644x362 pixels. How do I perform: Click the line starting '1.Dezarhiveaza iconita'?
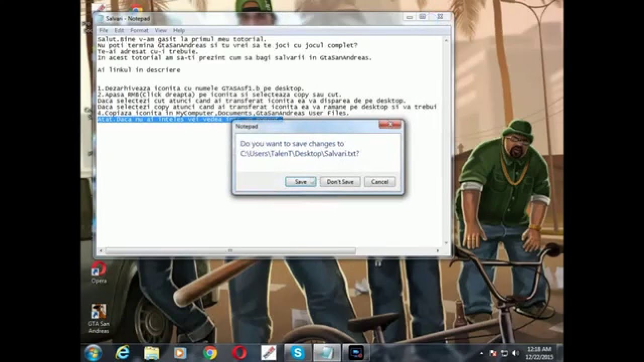point(200,88)
